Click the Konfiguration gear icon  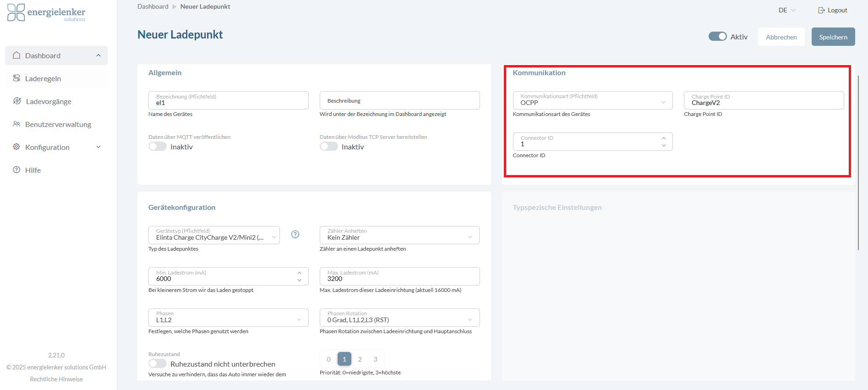pyautogui.click(x=16, y=147)
